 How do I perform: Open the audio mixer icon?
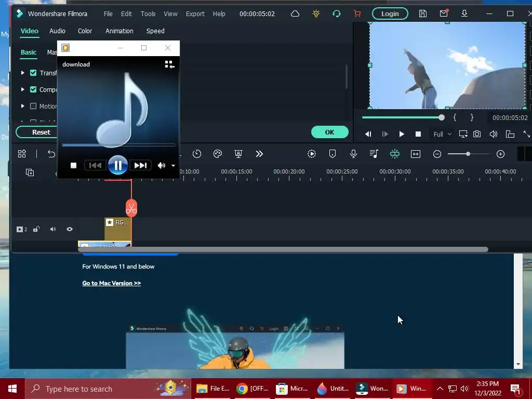[x=374, y=154]
